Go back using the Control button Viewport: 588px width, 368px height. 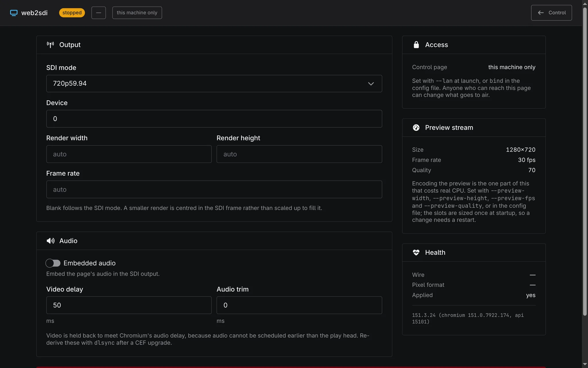tap(551, 13)
